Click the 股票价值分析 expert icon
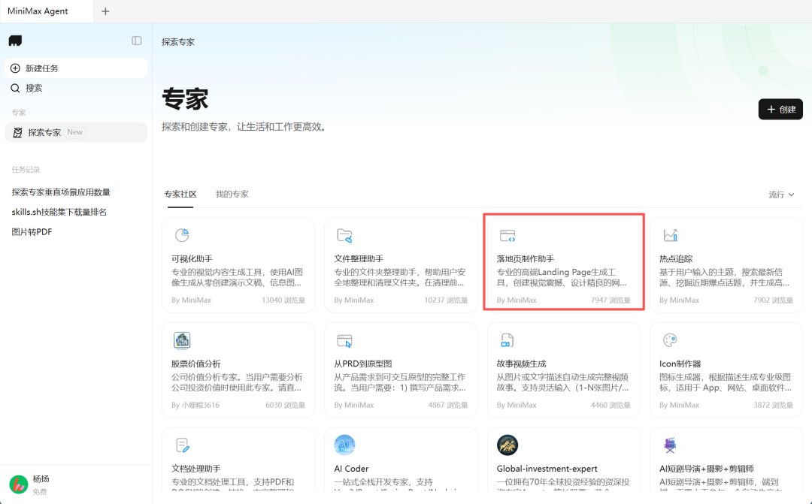The width and height of the screenshot is (812, 504). 182,340
